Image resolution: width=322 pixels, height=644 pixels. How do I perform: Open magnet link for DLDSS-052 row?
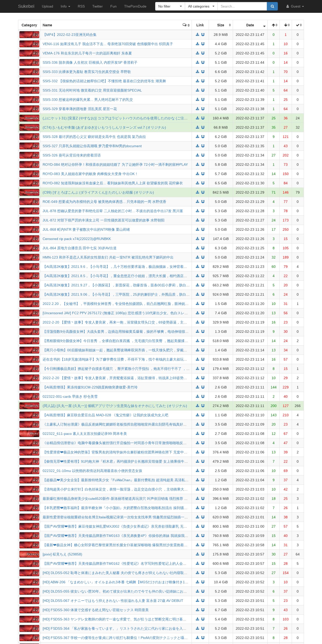(x=203, y=573)
